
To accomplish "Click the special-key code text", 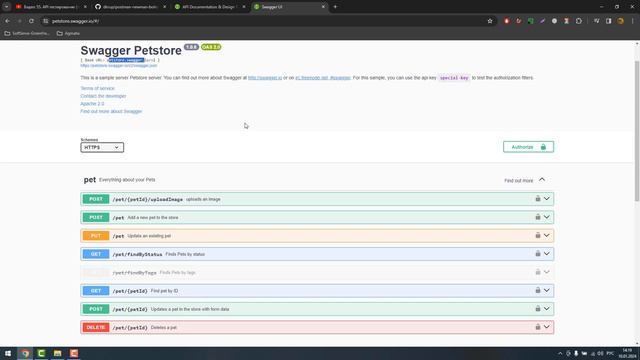I will 454,78.
